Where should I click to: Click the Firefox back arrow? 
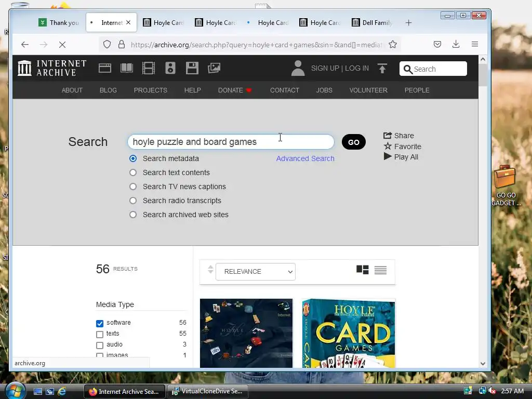25,45
